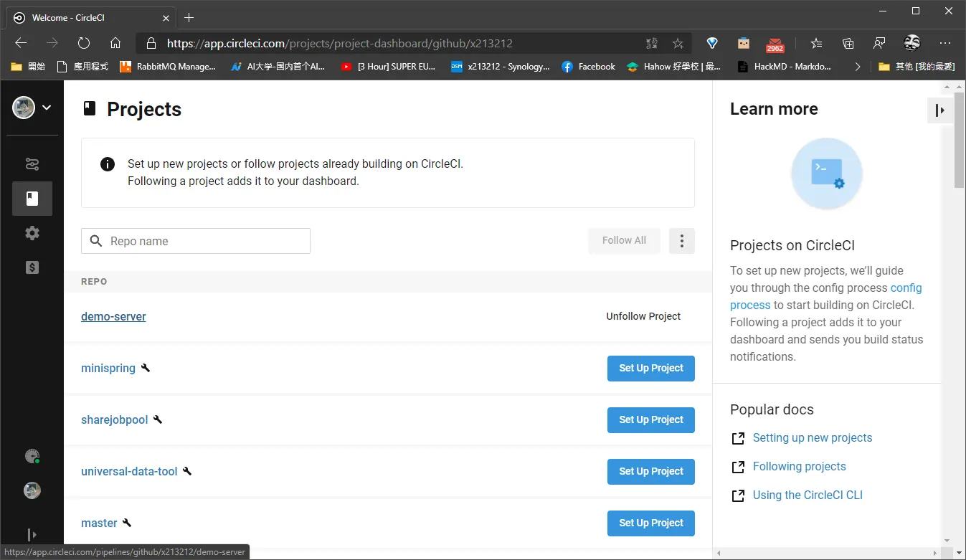966x560 pixels.
Task: Click the Repo name search field
Action: tap(196, 241)
